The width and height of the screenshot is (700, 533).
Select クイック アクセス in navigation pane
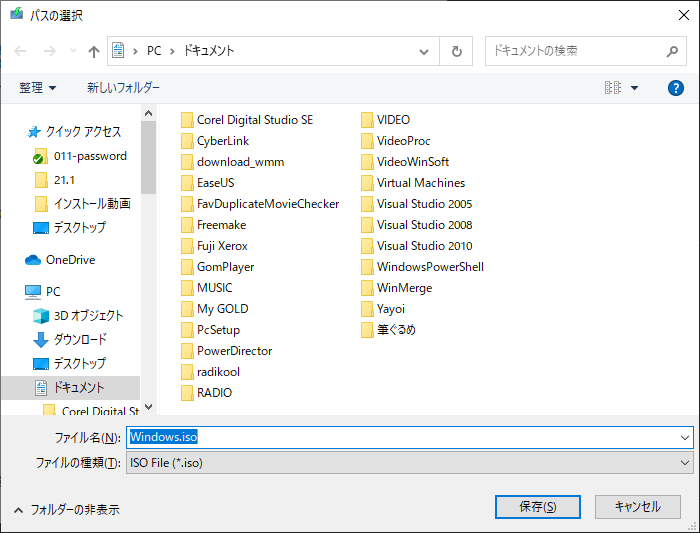pos(83,132)
